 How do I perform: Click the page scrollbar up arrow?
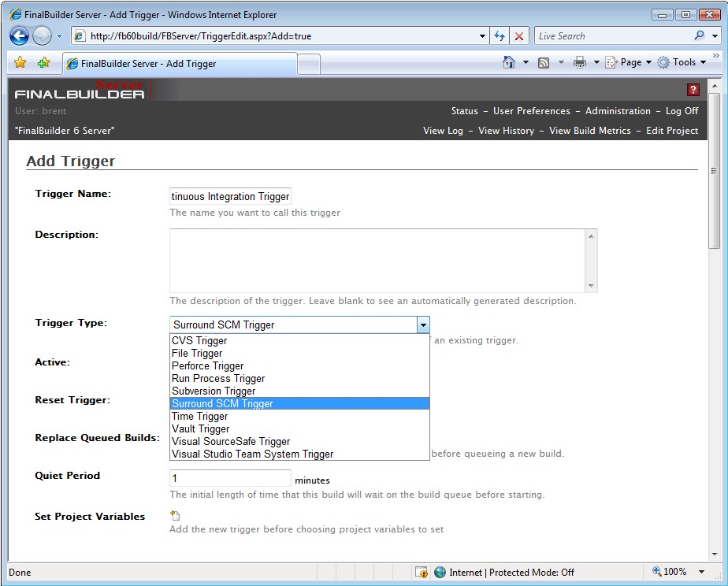pyautogui.click(x=714, y=86)
